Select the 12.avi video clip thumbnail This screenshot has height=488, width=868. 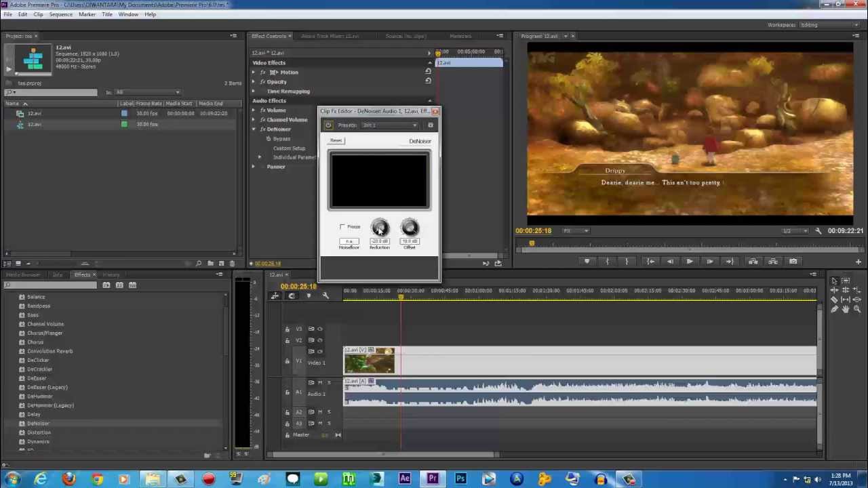pyautogui.click(x=369, y=363)
